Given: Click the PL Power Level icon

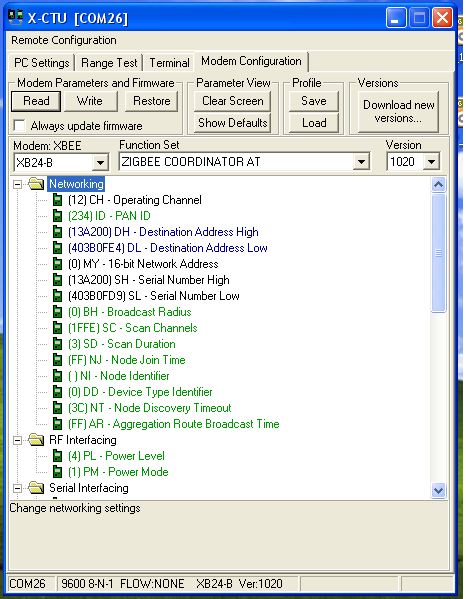Looking at the screenshot, I should tap(57, 456).
